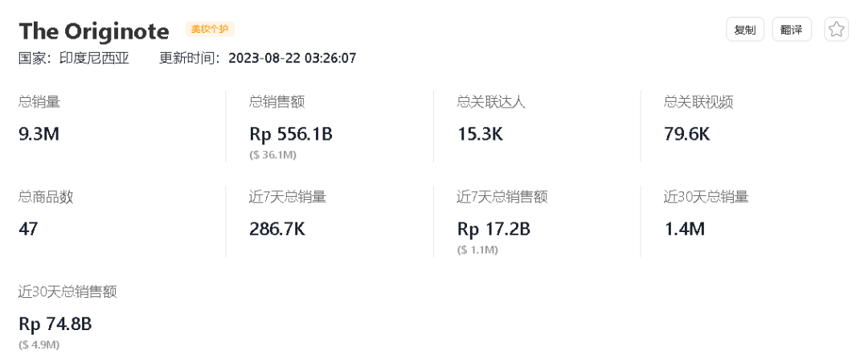This screenshot has width=868, height=363.
Task: Click the Rp 556.1B total revenue value
Action: [291, 134]
